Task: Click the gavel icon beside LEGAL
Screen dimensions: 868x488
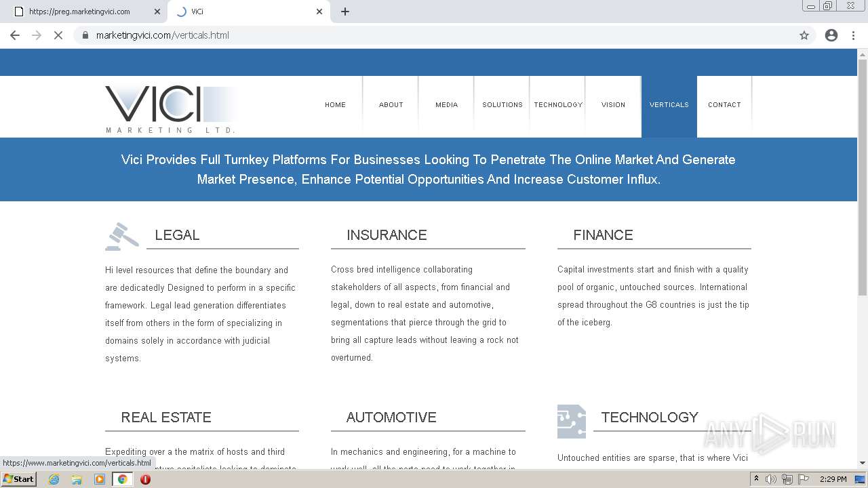Action: click(x=122, y=237)
